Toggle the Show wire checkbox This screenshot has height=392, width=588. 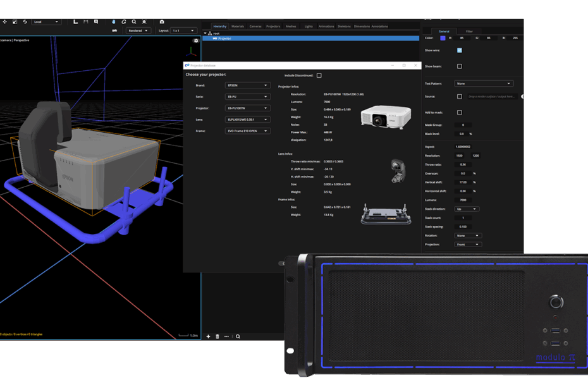pos(460,51)
